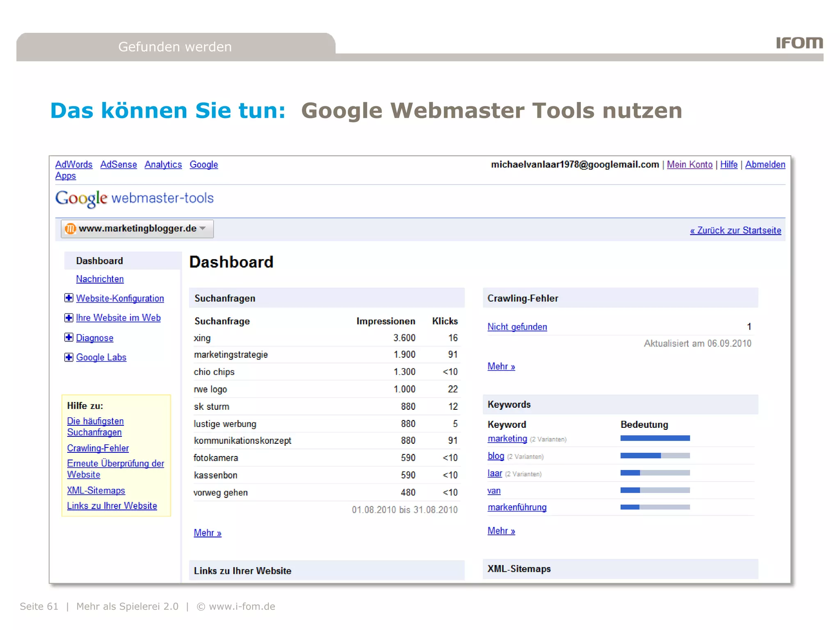Click the blog Bedeutung bar
The width and height of the screenshot is (840, 630).
click(655, 455)
